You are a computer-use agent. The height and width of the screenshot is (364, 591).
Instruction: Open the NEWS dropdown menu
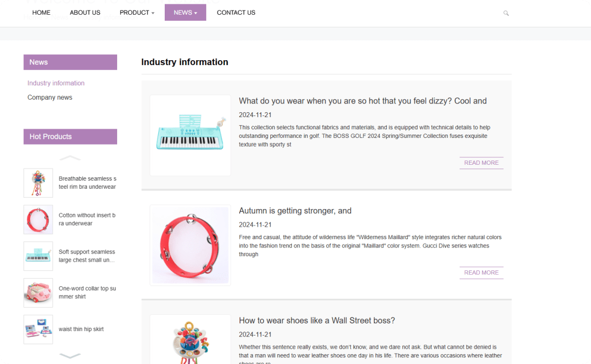[186, 13]
